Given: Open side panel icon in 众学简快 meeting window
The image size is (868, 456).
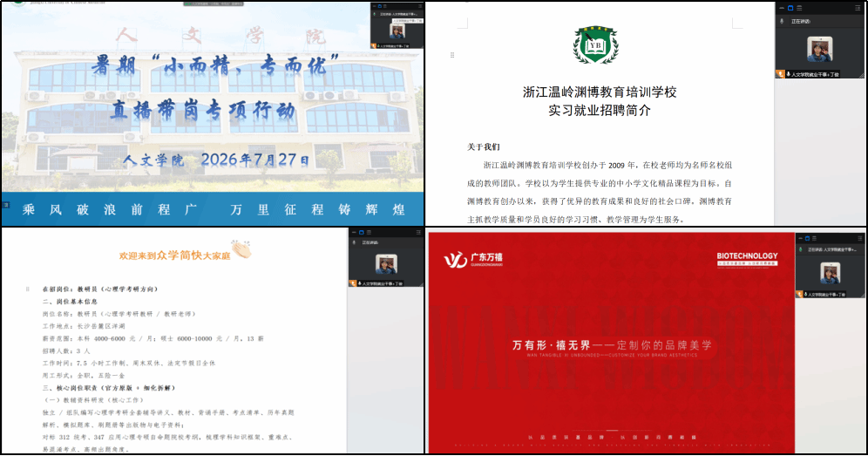Looking at the screenshot, I should 418,232.
